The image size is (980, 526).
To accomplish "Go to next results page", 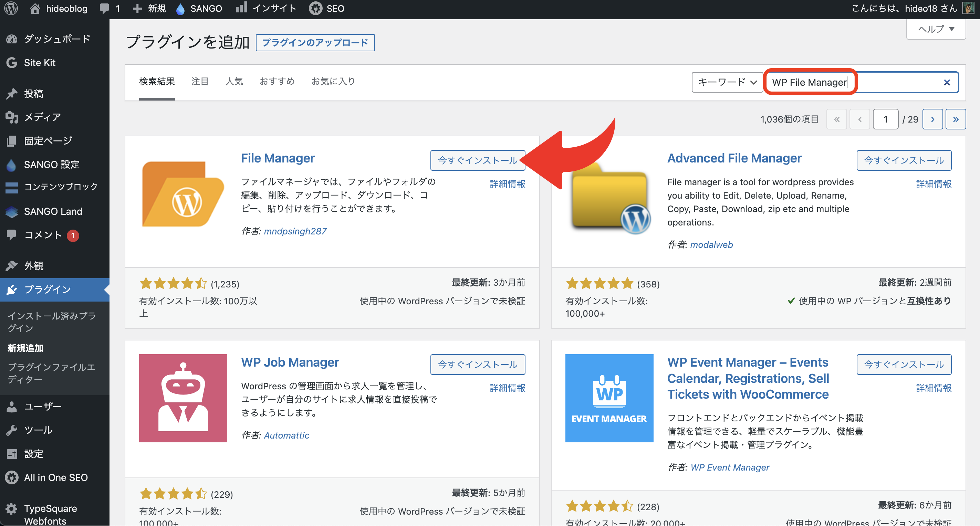I will point(932,119).
